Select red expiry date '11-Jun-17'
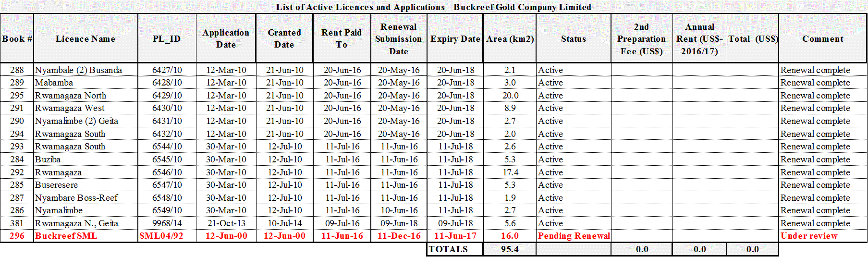 pos(455,236)
